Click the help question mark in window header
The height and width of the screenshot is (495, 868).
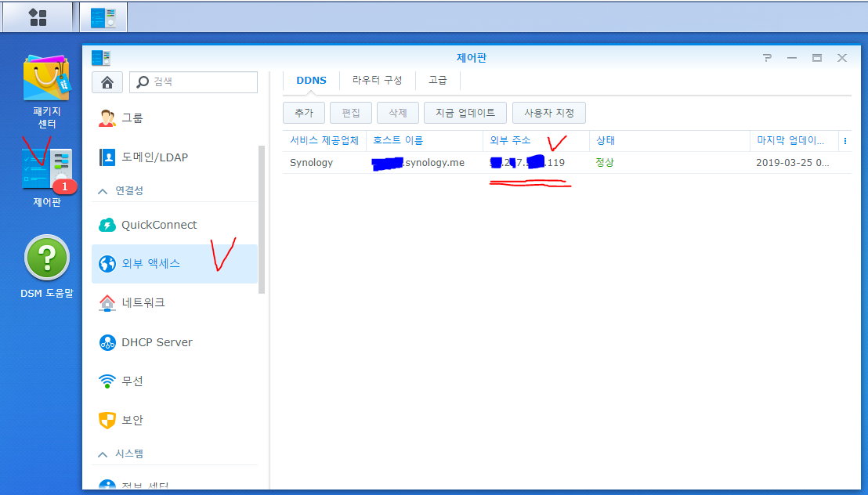click(x=767, y=58)
